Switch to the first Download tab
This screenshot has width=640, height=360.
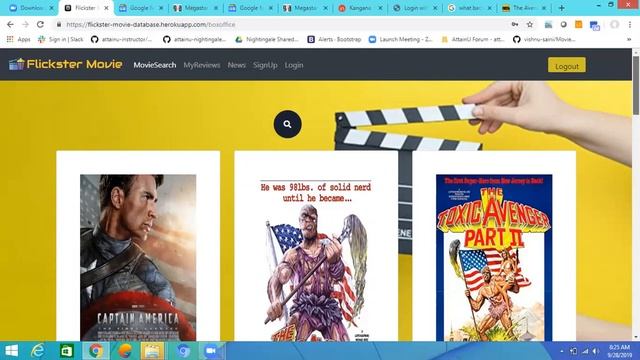click(x=31, y=8)
